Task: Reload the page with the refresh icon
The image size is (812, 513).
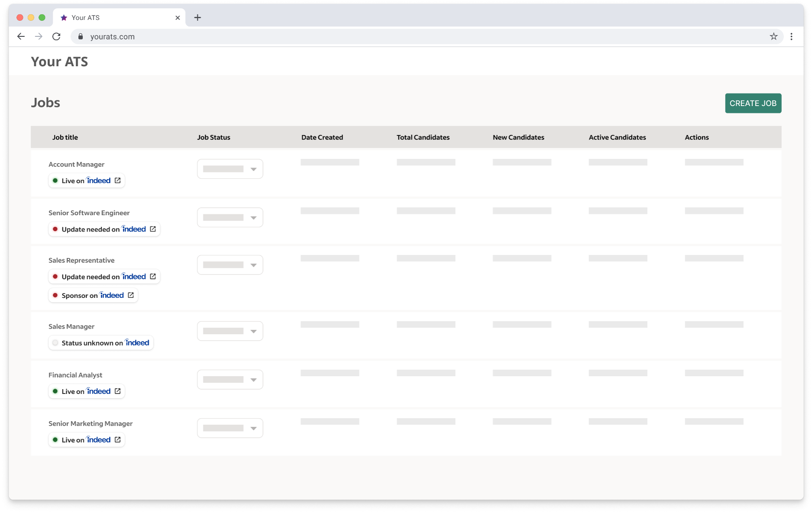Action: tap(56, 36)
